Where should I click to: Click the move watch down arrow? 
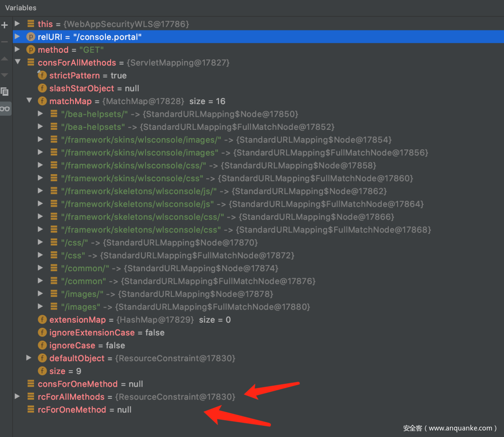(x=5, y=75)
